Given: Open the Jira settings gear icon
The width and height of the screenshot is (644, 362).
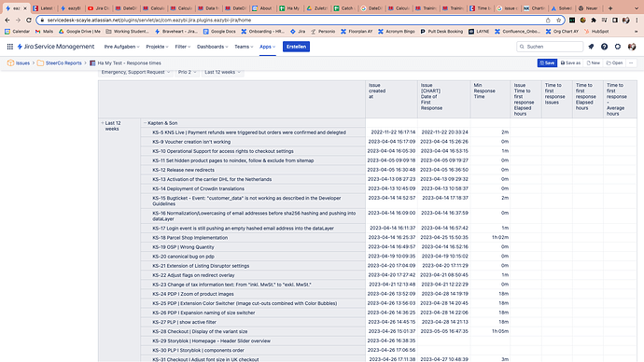Looking at the screenshot, I should click(x=618, y=47).
